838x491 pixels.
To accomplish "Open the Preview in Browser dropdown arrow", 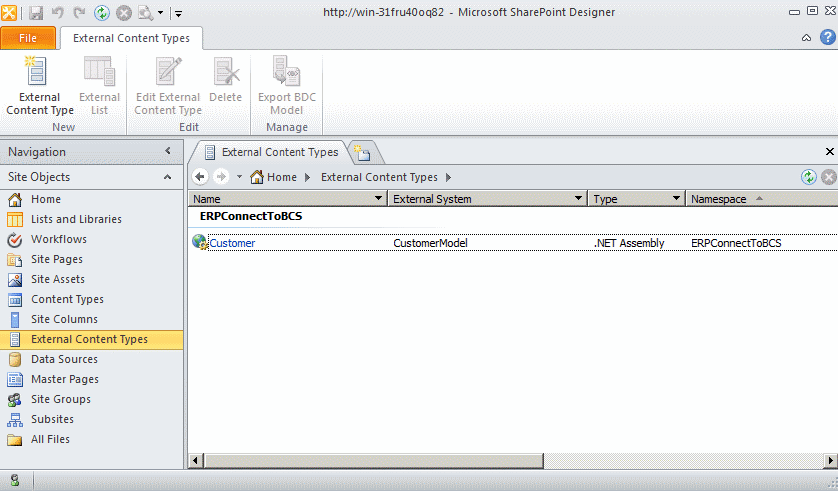I will tap(160, 13).
